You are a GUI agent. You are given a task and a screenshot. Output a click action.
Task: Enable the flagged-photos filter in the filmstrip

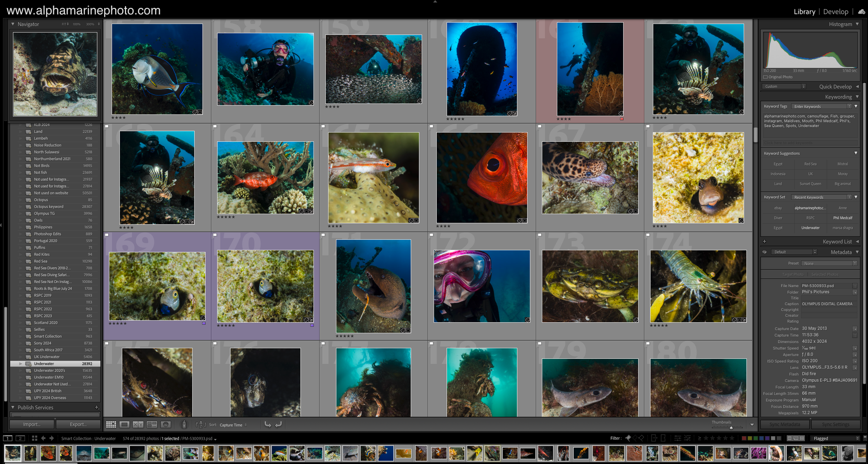point(628,438)
